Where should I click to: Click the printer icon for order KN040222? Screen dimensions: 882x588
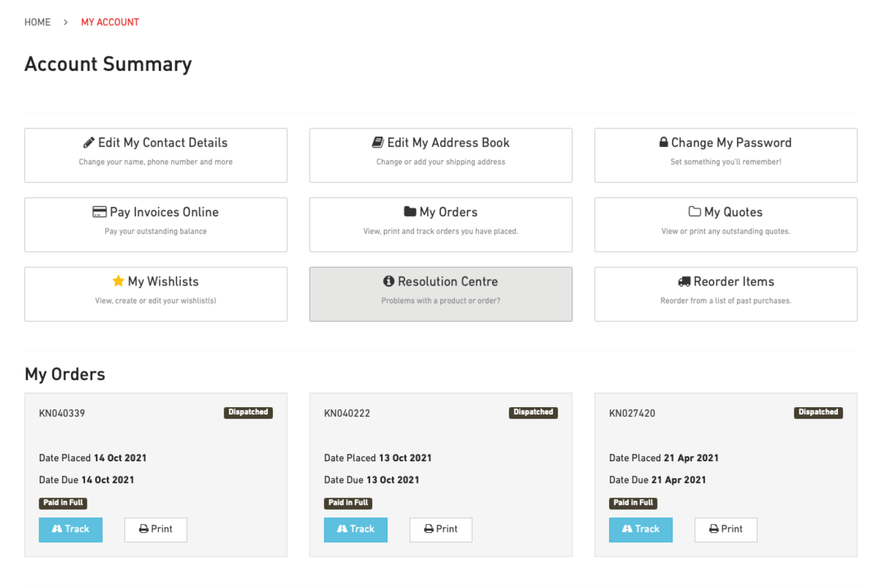click(x=429, y=529)
